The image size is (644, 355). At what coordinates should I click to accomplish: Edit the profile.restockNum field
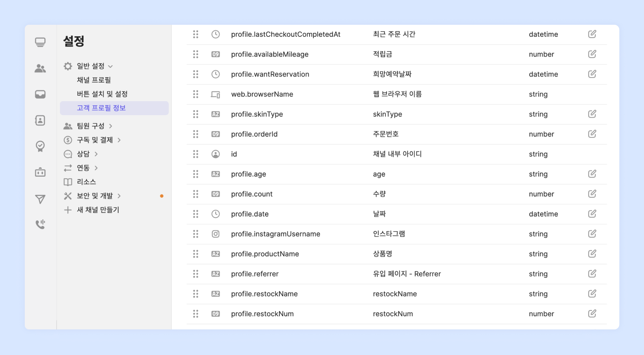[x=592, y=314]
